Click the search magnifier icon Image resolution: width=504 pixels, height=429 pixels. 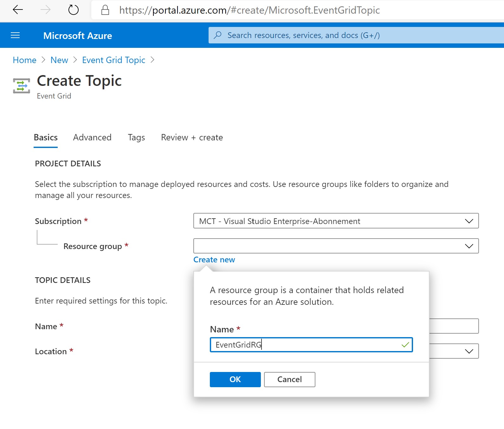tap(217, 35)
